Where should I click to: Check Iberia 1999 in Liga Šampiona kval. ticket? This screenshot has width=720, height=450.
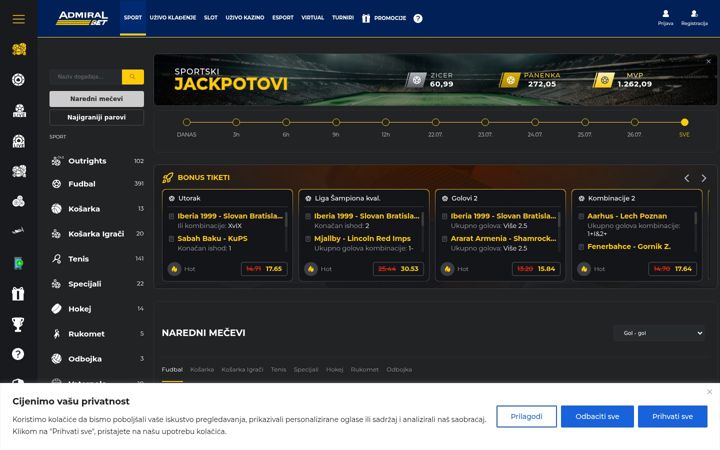pyautogui.click(x=308, y=216)
